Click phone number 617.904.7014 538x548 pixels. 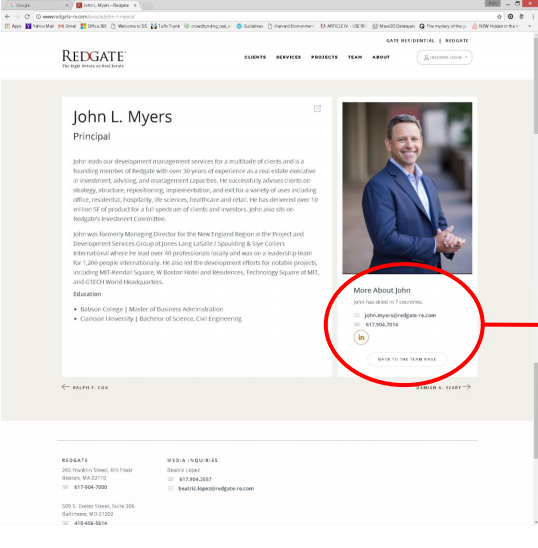(382, 325)
